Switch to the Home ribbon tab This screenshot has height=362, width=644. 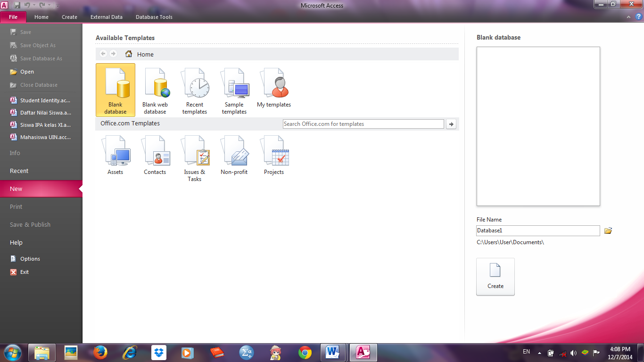tap(41, 17)
